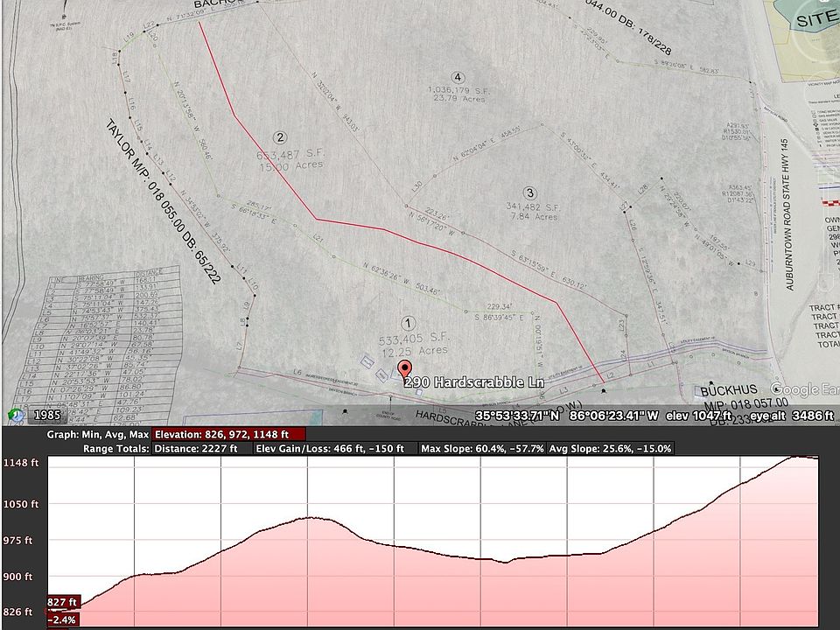
Task: Click the Google Earth logo watermark
Action: pyautogui.click(x=807, y=389)
